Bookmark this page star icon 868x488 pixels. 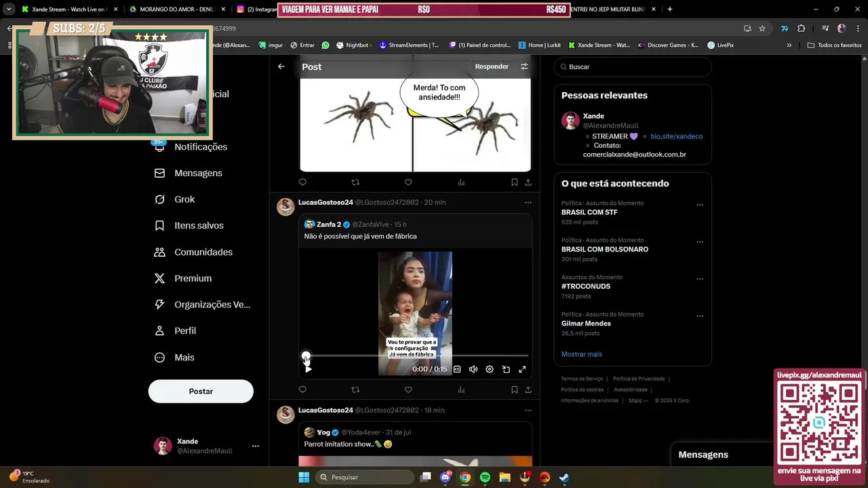point(762,28)
